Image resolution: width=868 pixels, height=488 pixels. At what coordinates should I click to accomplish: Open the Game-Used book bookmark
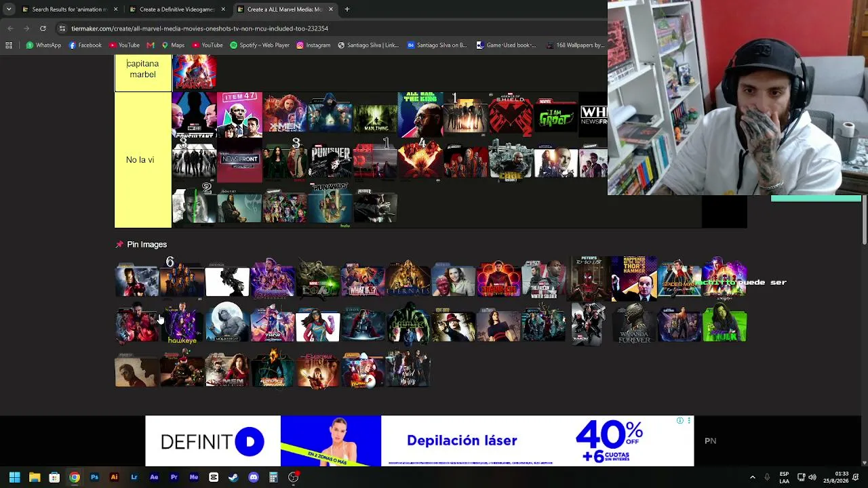506,45
